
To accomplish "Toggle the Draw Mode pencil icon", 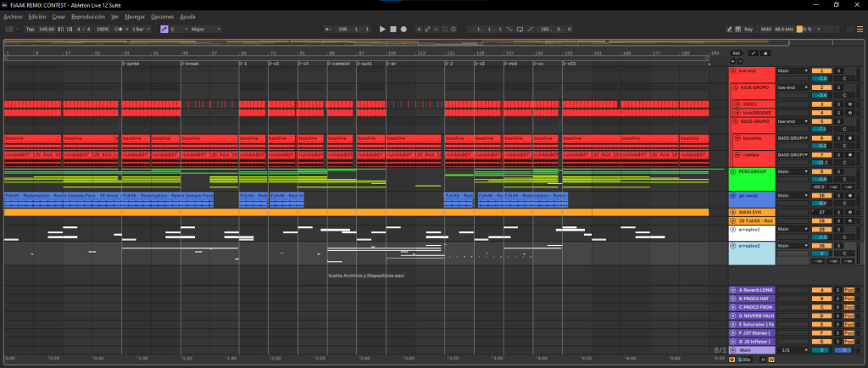I will [x=730, y=29].
